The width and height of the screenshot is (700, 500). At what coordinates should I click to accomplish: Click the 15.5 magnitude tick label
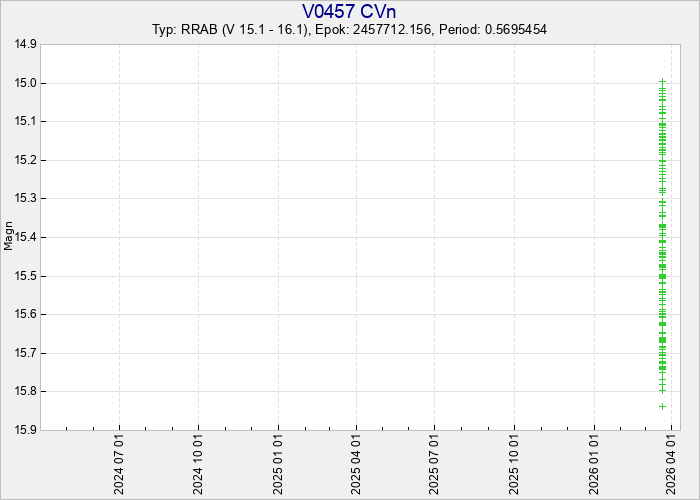pyautogui.click(x=25, y=276)
